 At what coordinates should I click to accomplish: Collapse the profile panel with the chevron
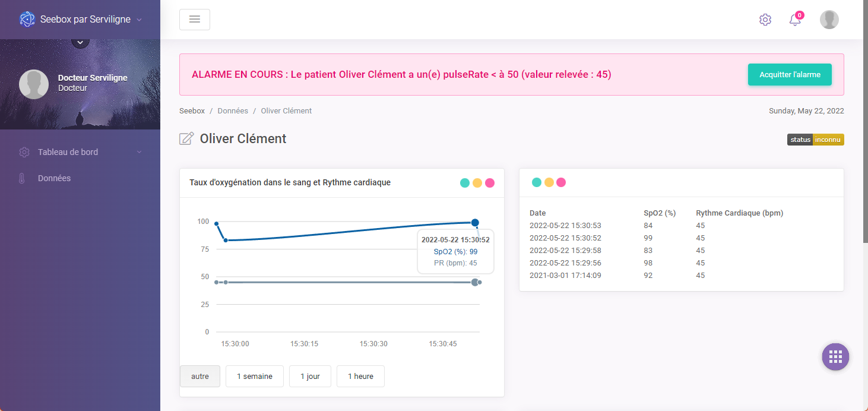(x=80, y=42)
